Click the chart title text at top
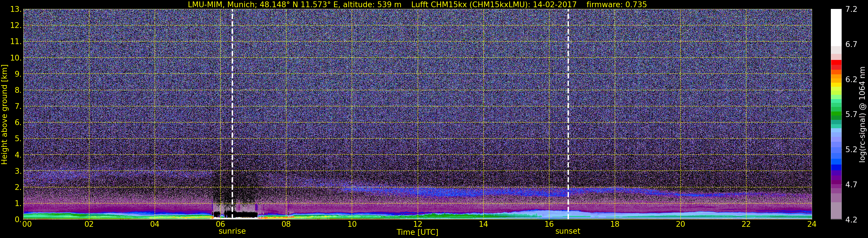The width and height of the screenshot is (868, 238). [417, 4]
